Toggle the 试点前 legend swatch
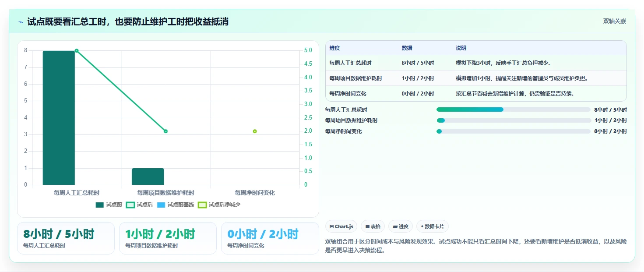This screenshot has height=272, width=644. pos(100,205)
